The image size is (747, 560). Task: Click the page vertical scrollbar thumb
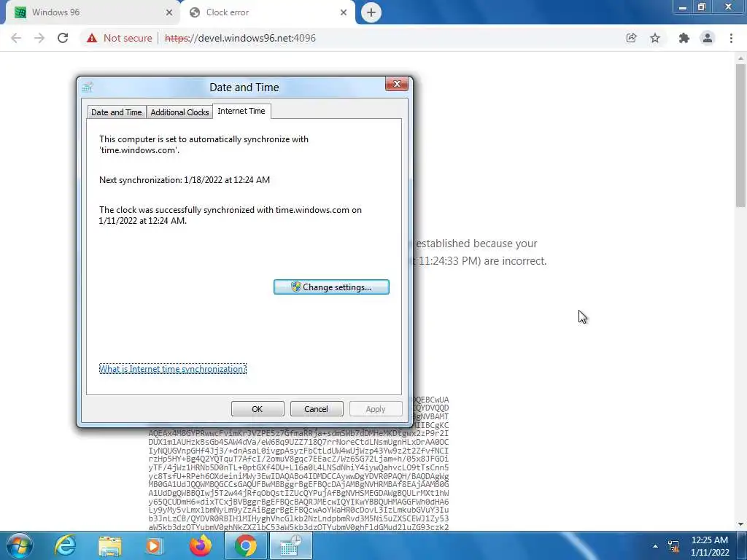[x=741, y=136]
